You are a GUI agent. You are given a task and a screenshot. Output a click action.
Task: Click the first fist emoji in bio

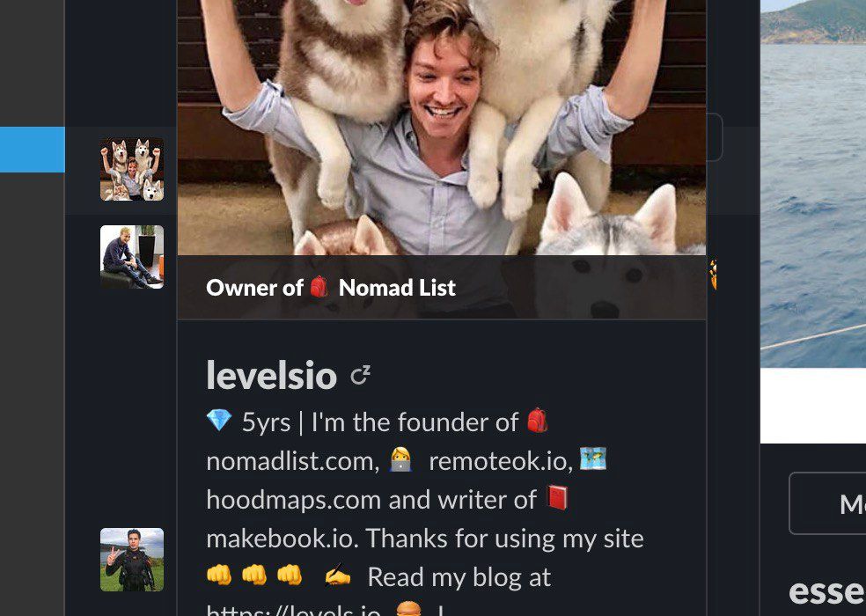coord(219,576)
